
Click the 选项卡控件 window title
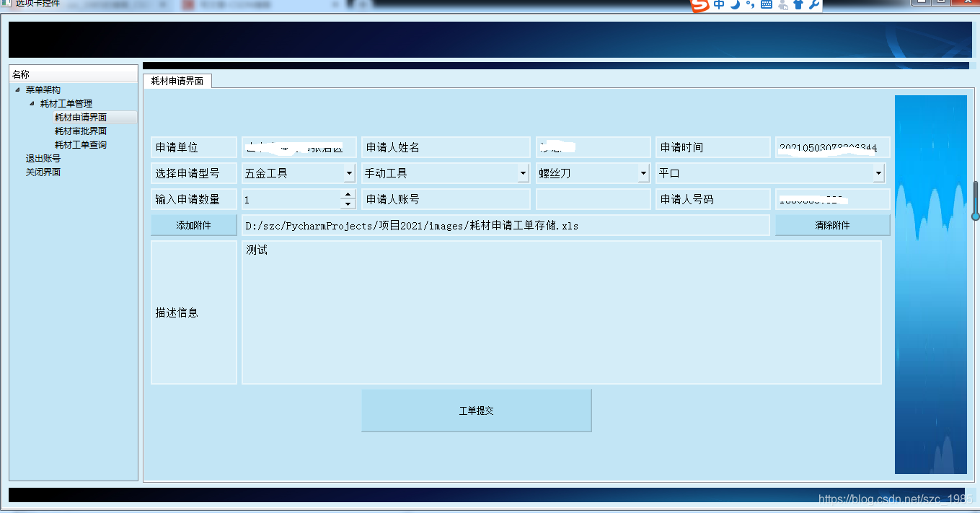coord(37,4)
